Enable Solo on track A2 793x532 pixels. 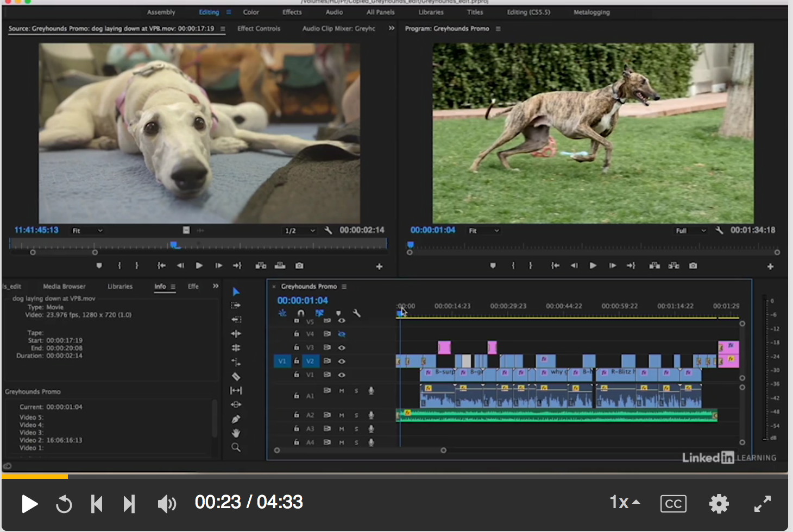pyautogui.click(x=356, y=415)
